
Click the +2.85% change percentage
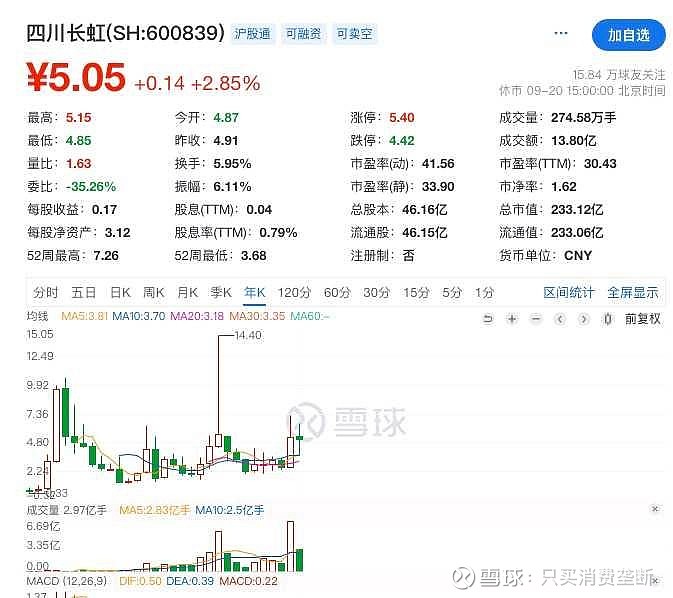pos(226,83)
